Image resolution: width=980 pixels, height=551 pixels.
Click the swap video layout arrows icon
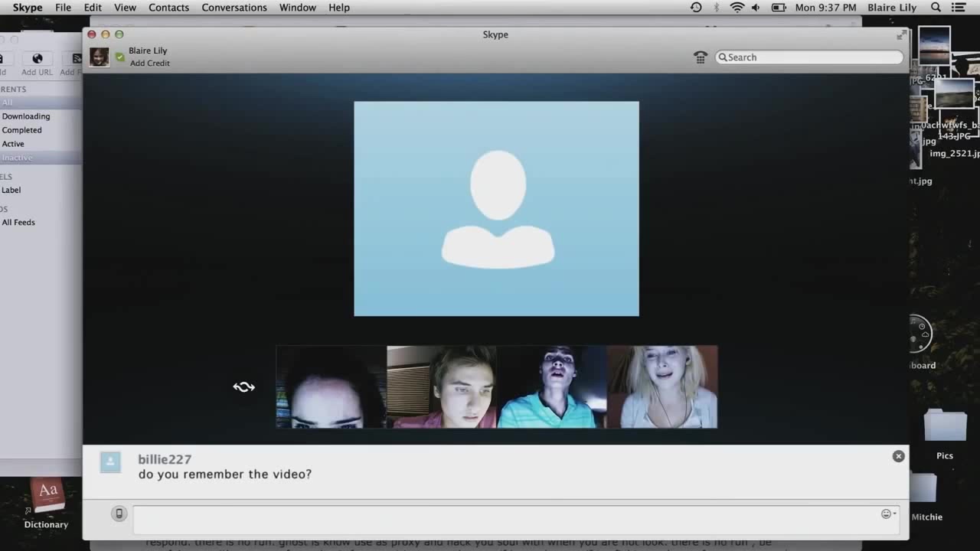pyautogui.click(x=243, y=387)
